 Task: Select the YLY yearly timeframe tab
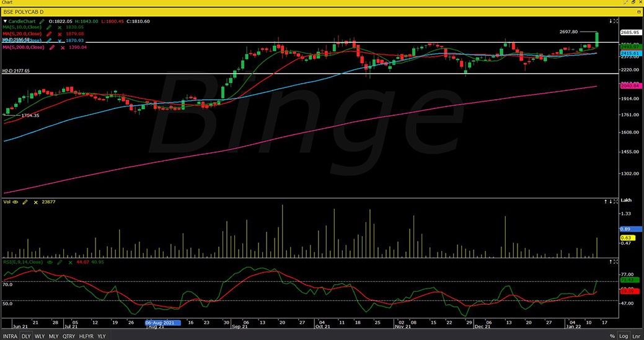pyautogui.click(x=102, y=336)
